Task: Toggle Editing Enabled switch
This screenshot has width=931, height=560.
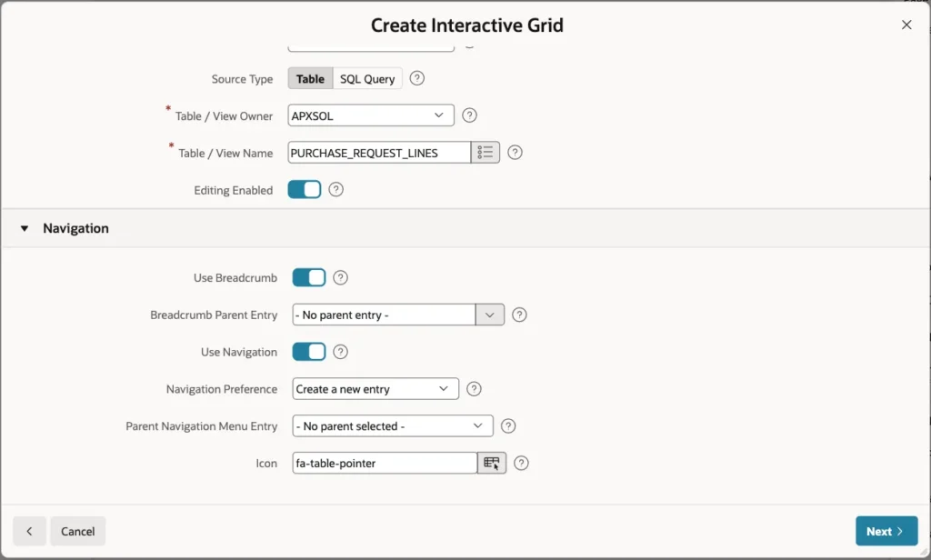Action: pyautogui.click(x=305, y=189)
